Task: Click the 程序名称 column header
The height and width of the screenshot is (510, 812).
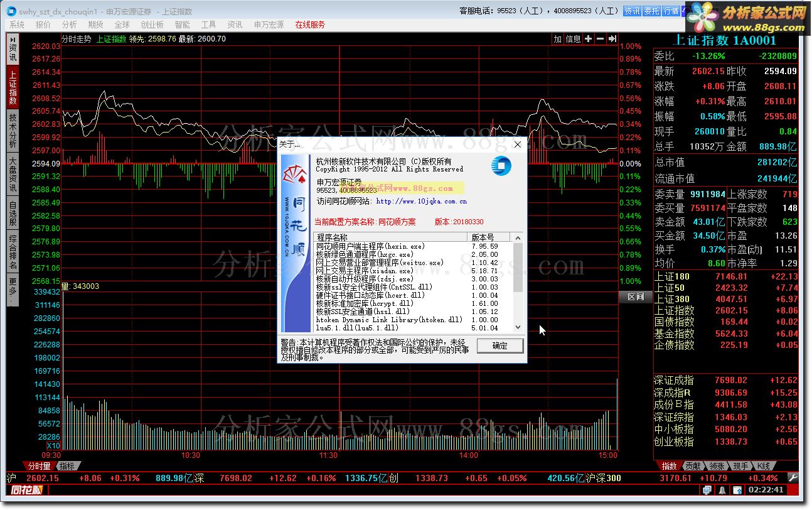Action: pos(392,237)
